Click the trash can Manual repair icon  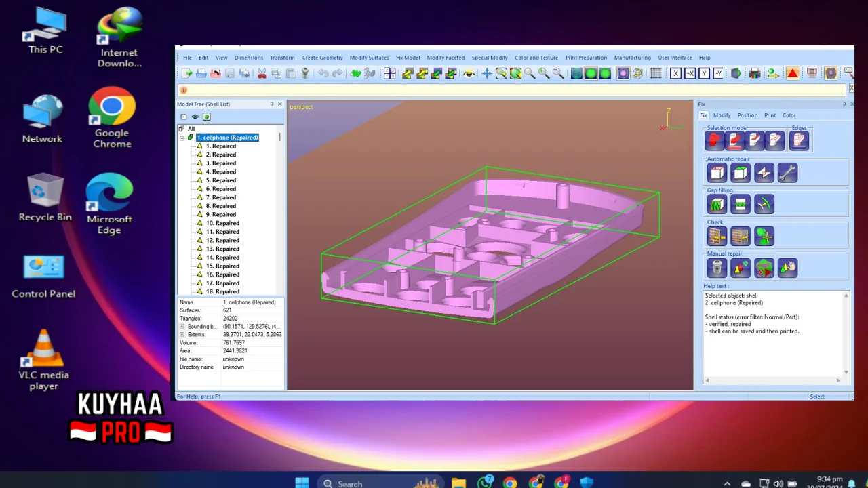[717, 268]
